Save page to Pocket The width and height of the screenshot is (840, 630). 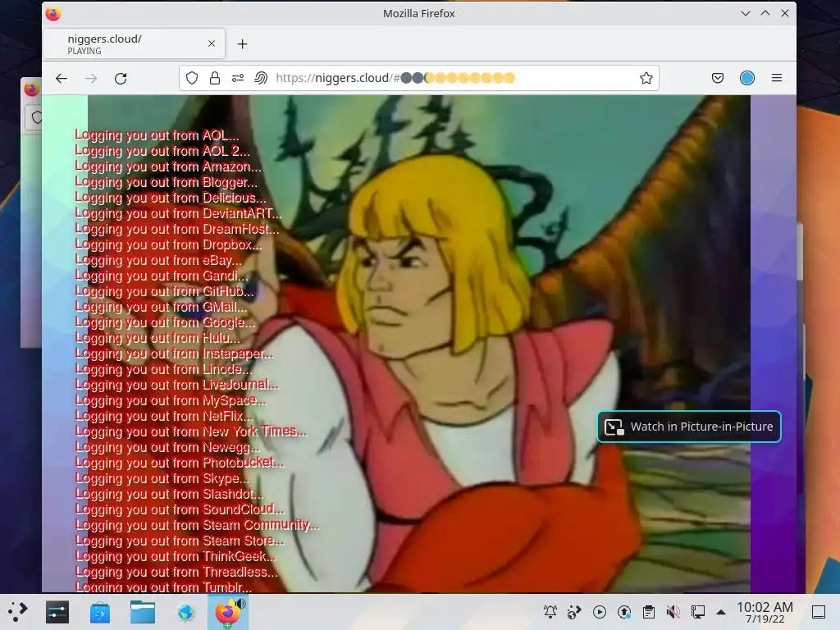pyautogui.click(x=718, y=78)
